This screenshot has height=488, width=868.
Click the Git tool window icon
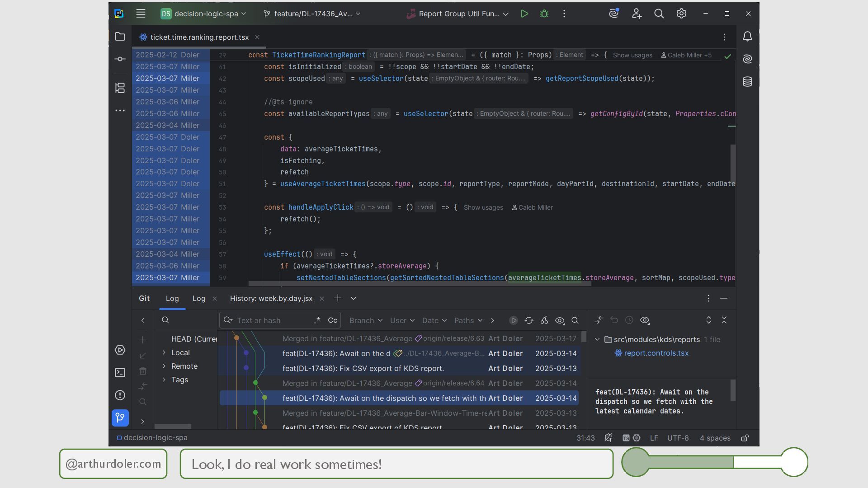120,418
